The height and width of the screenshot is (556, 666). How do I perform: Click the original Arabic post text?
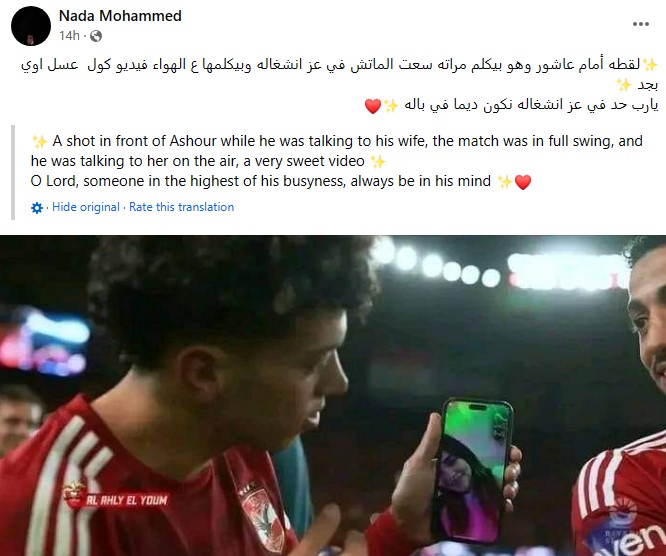pos(339,85)
